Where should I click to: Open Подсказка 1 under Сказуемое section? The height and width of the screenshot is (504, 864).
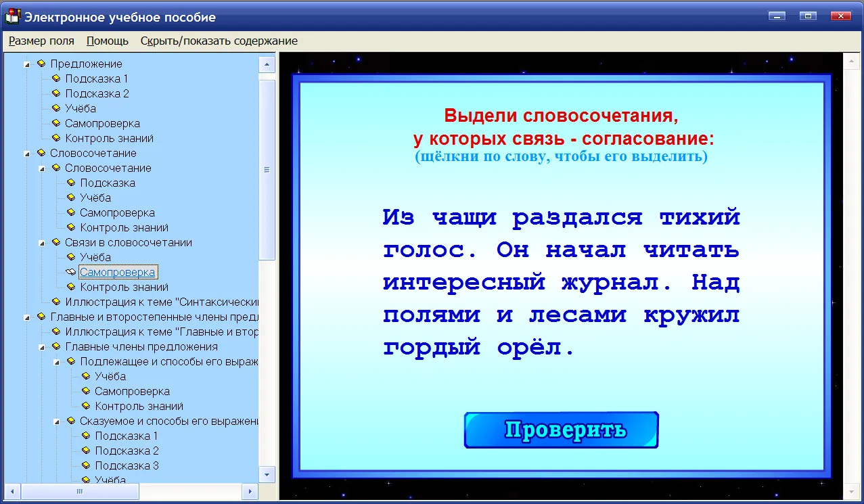pos(127,436)
